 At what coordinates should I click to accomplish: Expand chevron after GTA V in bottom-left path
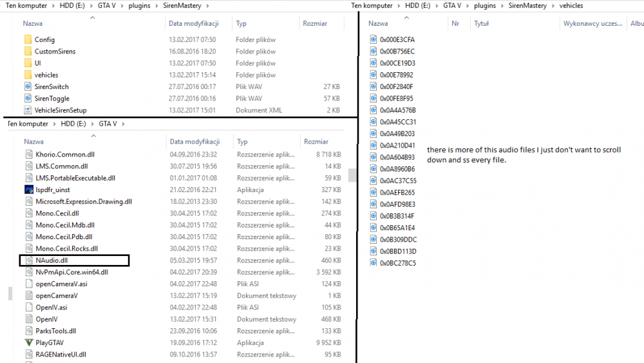coord(123,124)
